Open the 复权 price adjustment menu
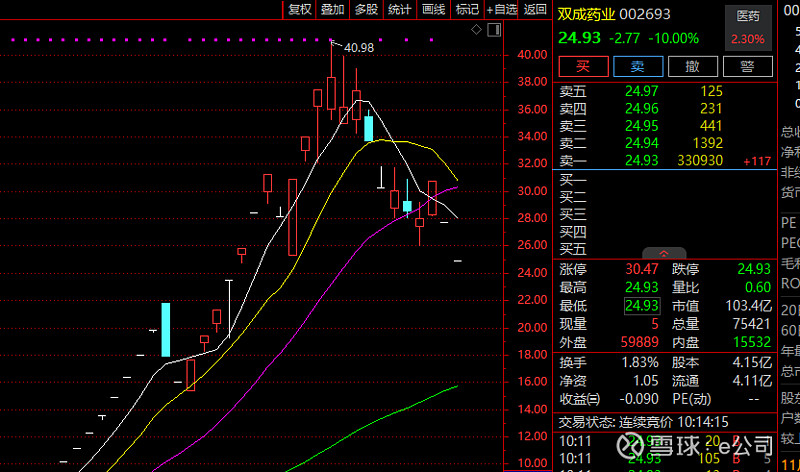This screenshot has width=800, height=472. point(300,9)
